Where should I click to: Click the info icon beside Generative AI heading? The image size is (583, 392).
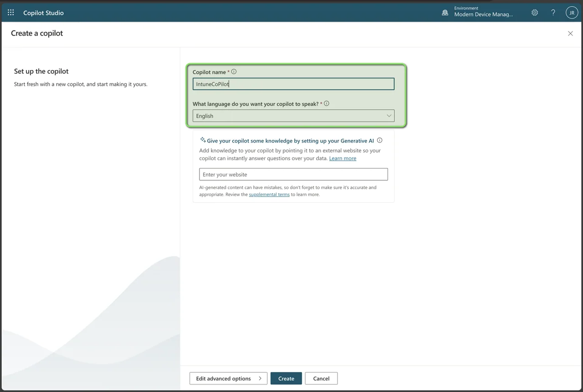tap(379, 141)
